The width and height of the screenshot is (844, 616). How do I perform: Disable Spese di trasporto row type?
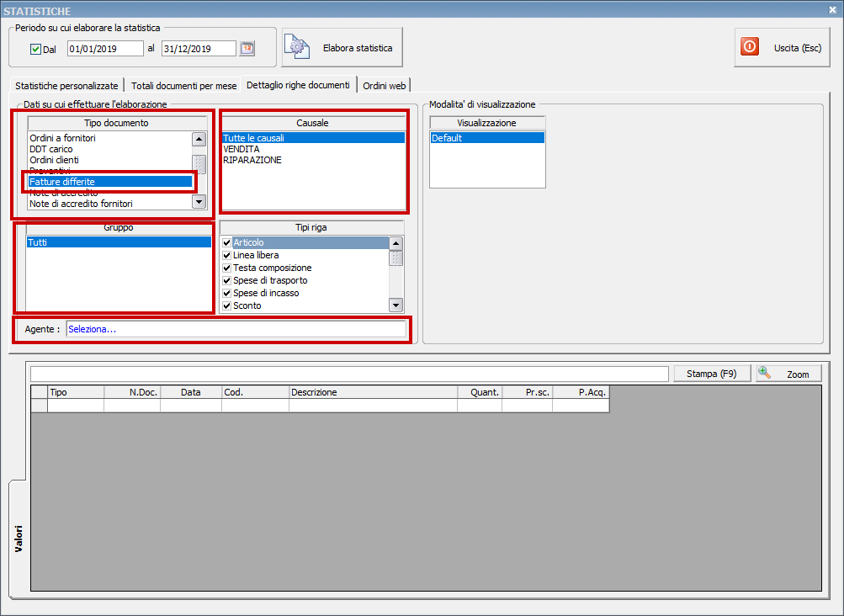[x=227, y=280]
